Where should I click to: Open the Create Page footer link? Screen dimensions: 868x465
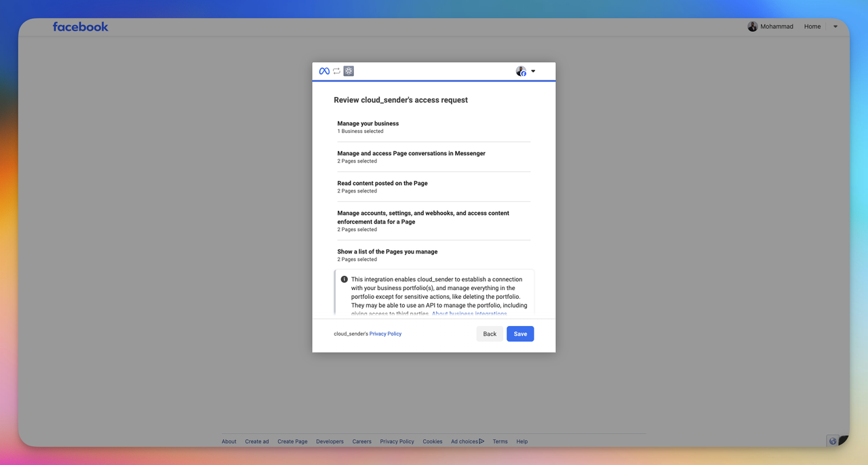(x=292, y=441)
